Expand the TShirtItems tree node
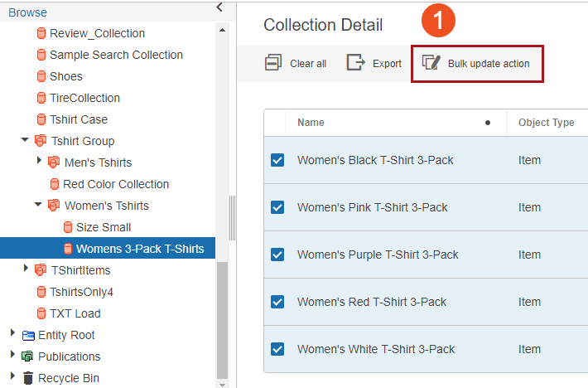The image size is (588, 388). [26, 270]
